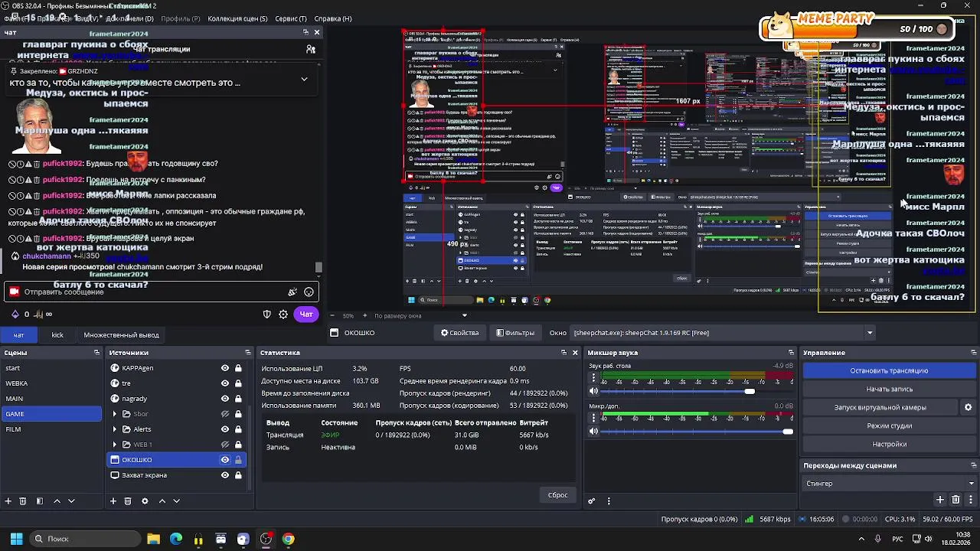Image resolution: width=980 pixels, height=551 pixels.
Task: Mute the Звук раб. стола speaker icon
Action: pyautogui.click(x=593, y=391)
